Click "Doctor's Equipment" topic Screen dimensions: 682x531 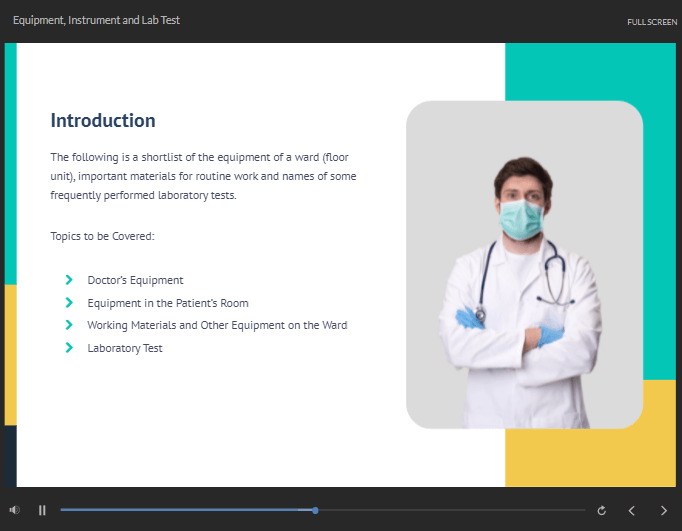click(135, 280)
